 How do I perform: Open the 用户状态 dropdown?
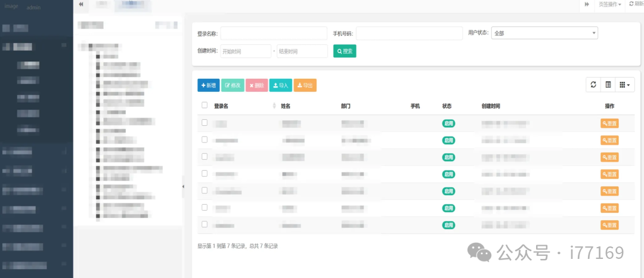pos(545,33)
